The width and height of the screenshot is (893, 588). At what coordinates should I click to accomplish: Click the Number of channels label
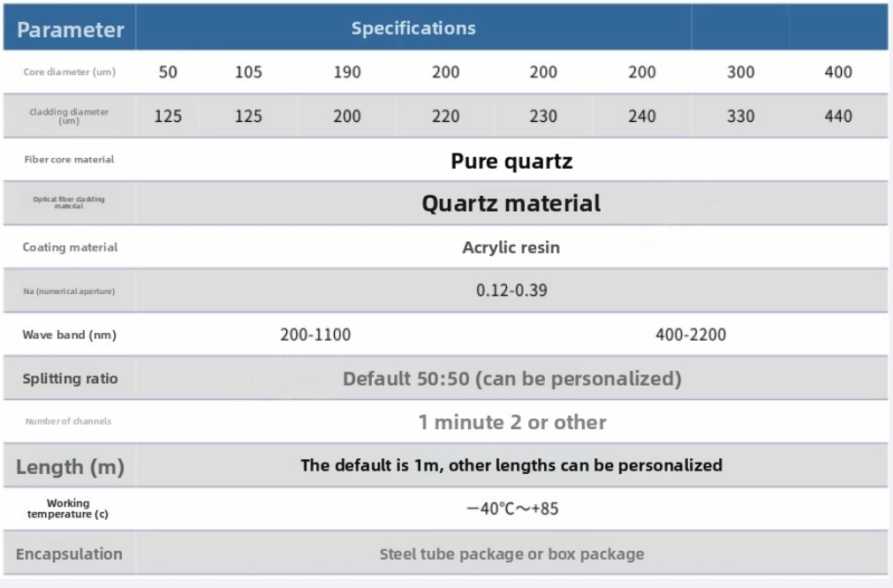(68, 421)
